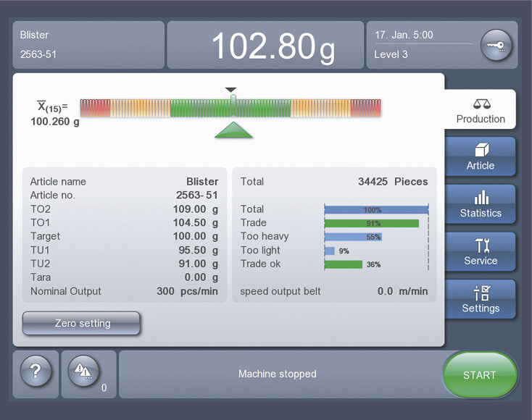Click the TU1 value 95.50 g
Screen dimensions: 532x420
[199, 250]
